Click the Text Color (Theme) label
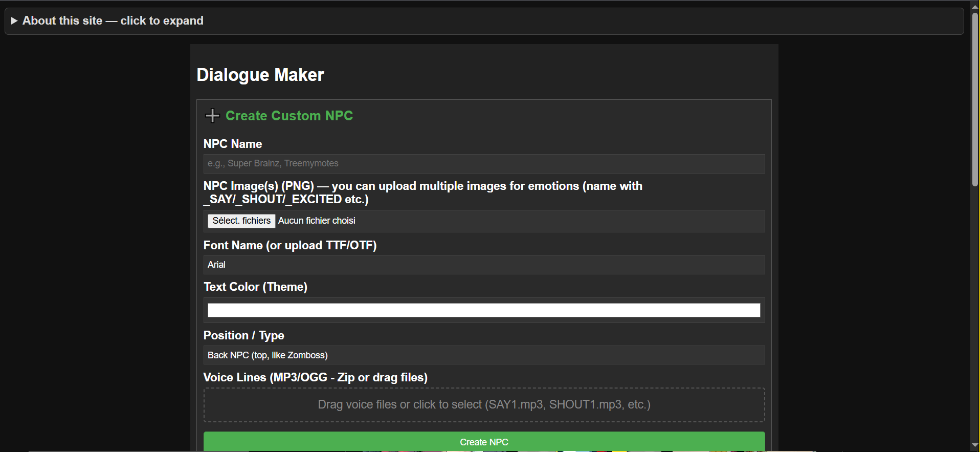 [255, 287]
